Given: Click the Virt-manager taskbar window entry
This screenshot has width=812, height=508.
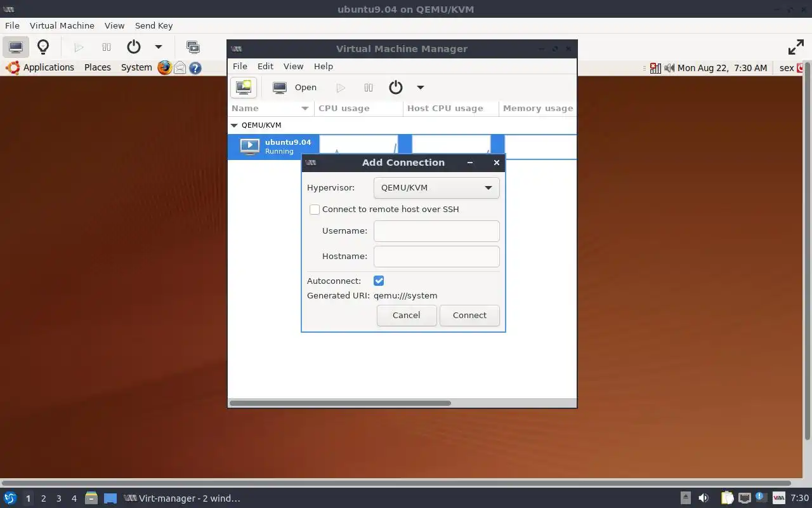Looking at the screenshot, I should 183,498.
